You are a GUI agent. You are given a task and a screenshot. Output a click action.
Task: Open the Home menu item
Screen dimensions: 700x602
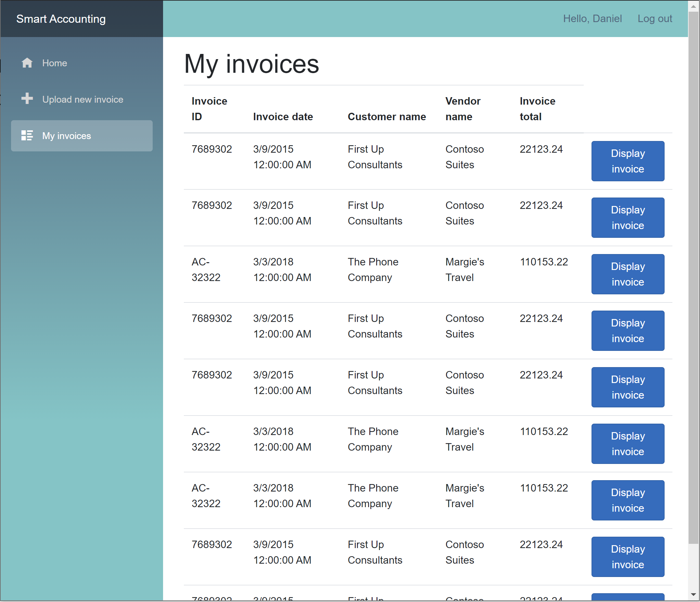[x=54, y=63]
